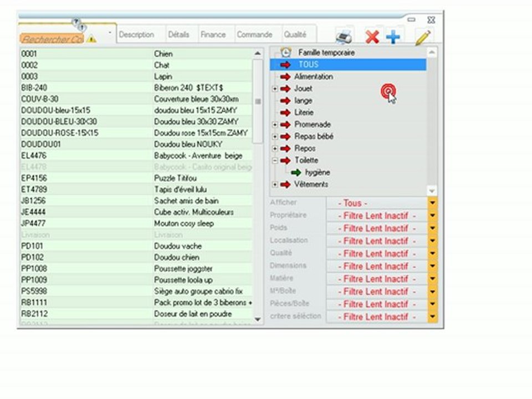
Task: Click the red arrow icon beside lange
Action: (x=286, y=101)
